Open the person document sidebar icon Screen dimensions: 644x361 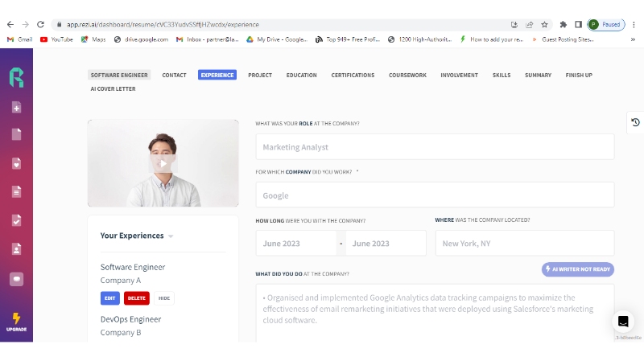(16, 248)
